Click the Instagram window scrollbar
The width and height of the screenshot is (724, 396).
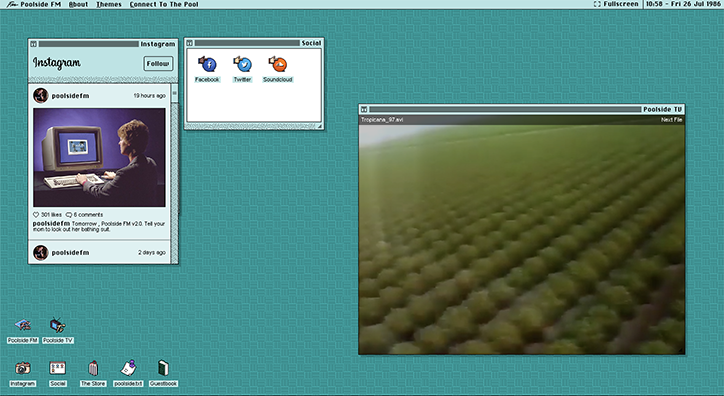(x=175, y=173)
